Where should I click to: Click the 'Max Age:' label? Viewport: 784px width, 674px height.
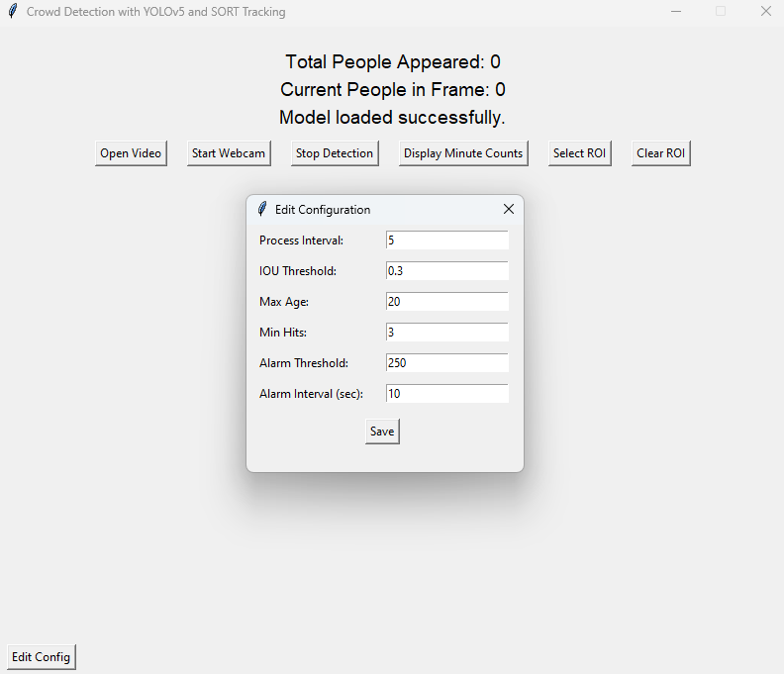pos(284,302)
